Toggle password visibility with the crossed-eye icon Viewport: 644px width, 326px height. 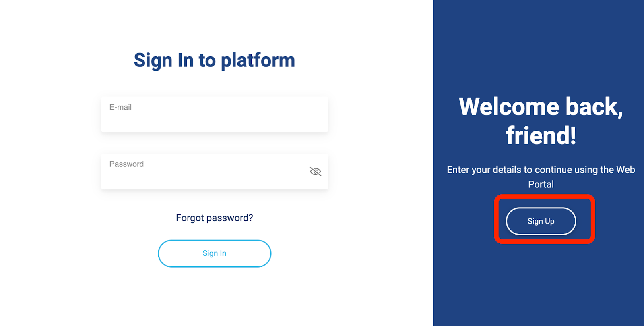point(315,172)
